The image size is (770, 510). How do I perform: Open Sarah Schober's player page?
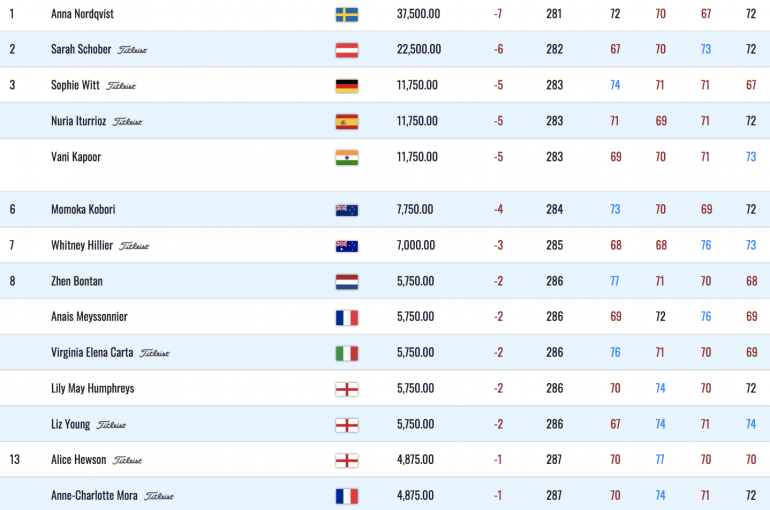click(x=81, y=49)
